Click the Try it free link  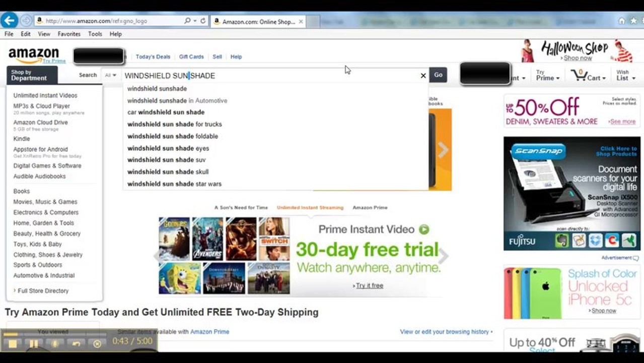370,286
